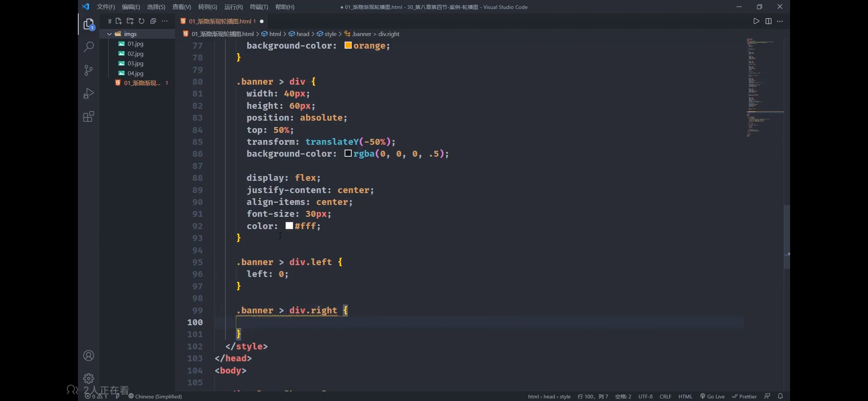The height and width of the screenshot is (401, 868).
Task: Open the Manage gear icon
Action: (89, 378)
